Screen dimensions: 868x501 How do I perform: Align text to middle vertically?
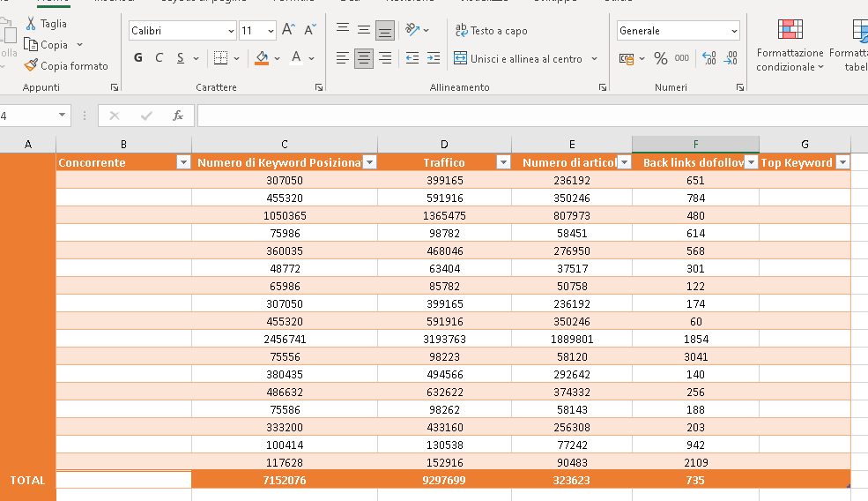pos(364,30)
